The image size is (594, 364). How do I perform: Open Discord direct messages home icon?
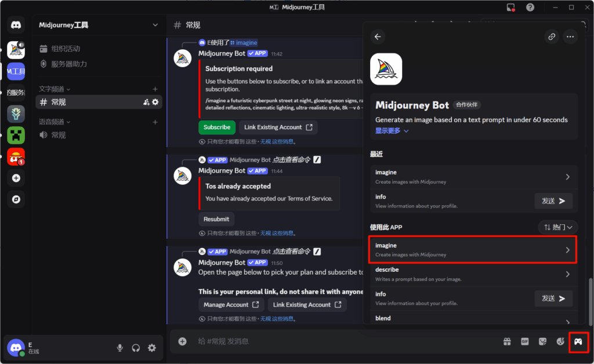[x=16, y=26]
